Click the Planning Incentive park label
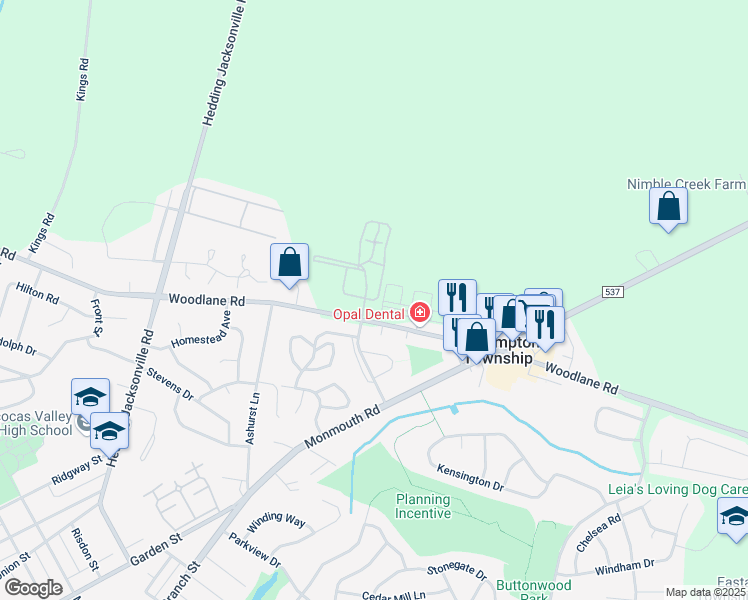Screen dimensions: 748x600 tap(423, 506)
